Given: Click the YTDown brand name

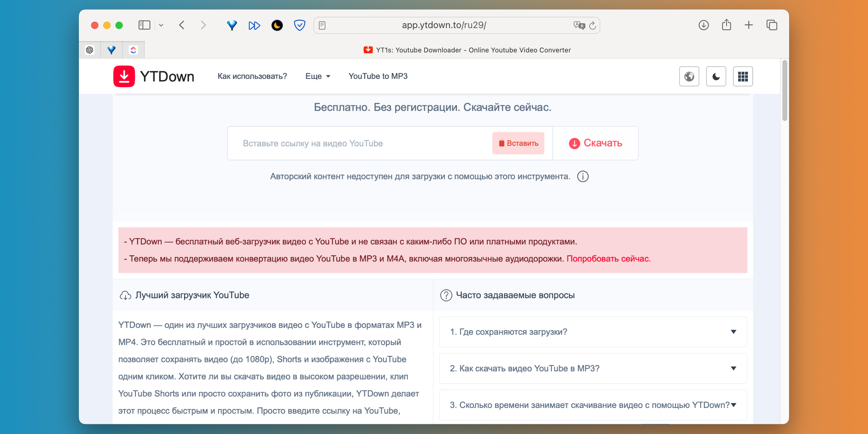Looking at the screenshot, I should point(167,76).
